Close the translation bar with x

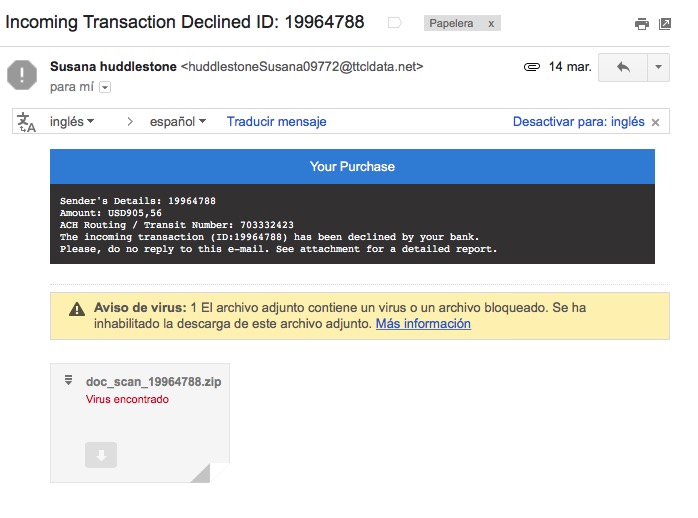tap(655, 122)
